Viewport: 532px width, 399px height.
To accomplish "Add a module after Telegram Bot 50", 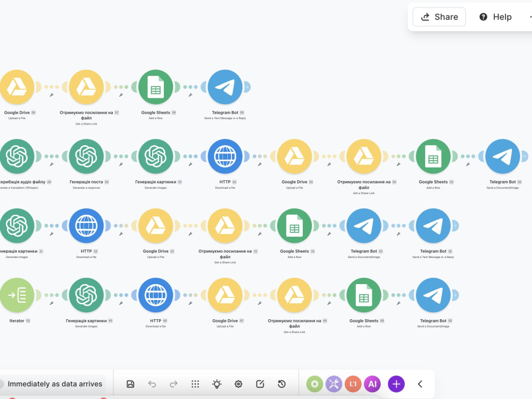I will pos(455,295).
